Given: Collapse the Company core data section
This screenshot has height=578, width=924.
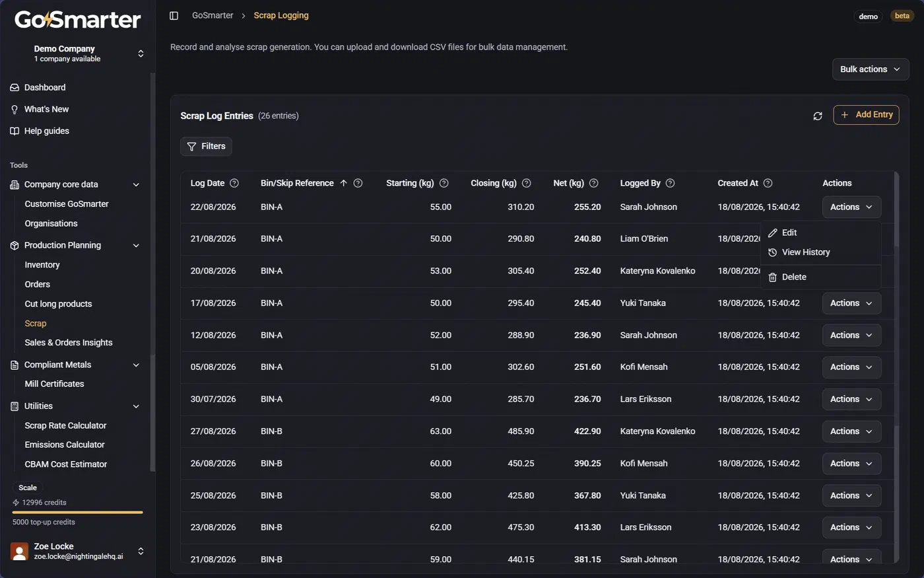Looking at the screenshot, I should 136,185.
